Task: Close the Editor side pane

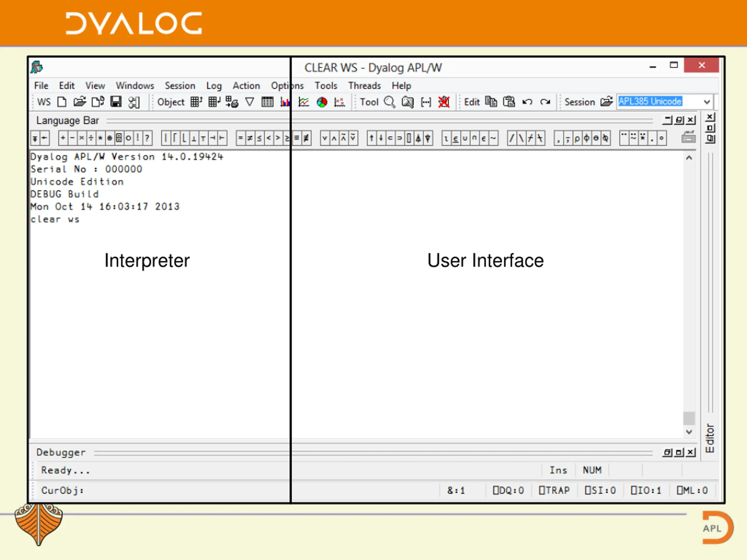Action: pos(710,117)
